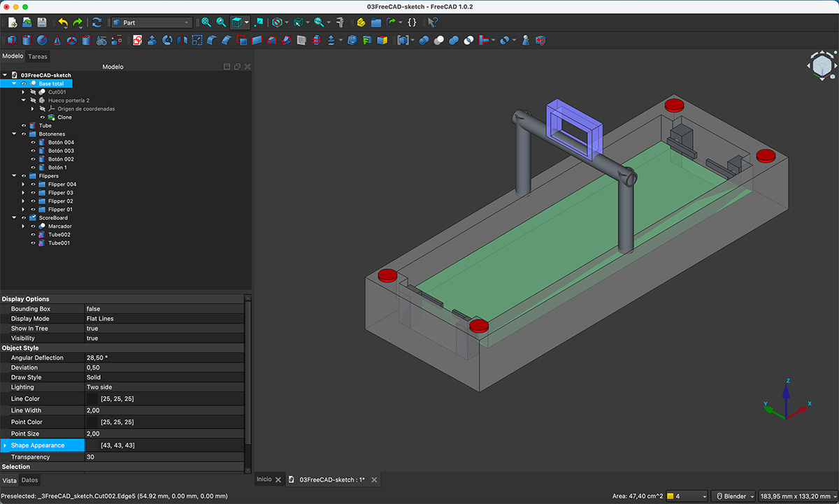Switch to the Tareas tab
839x504 pixels.
coord(38,56)
